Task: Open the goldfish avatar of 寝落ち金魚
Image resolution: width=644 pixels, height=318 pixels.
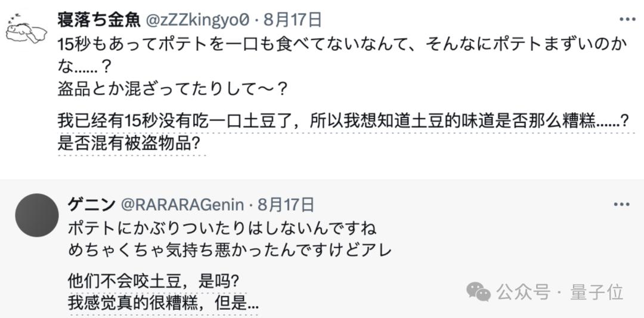Action: coord(26,30)
